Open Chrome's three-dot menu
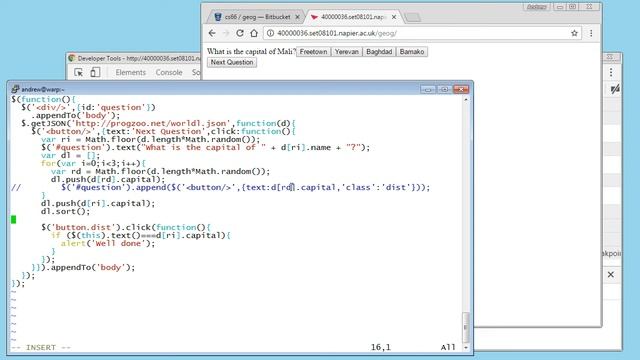 coord(591,33)
